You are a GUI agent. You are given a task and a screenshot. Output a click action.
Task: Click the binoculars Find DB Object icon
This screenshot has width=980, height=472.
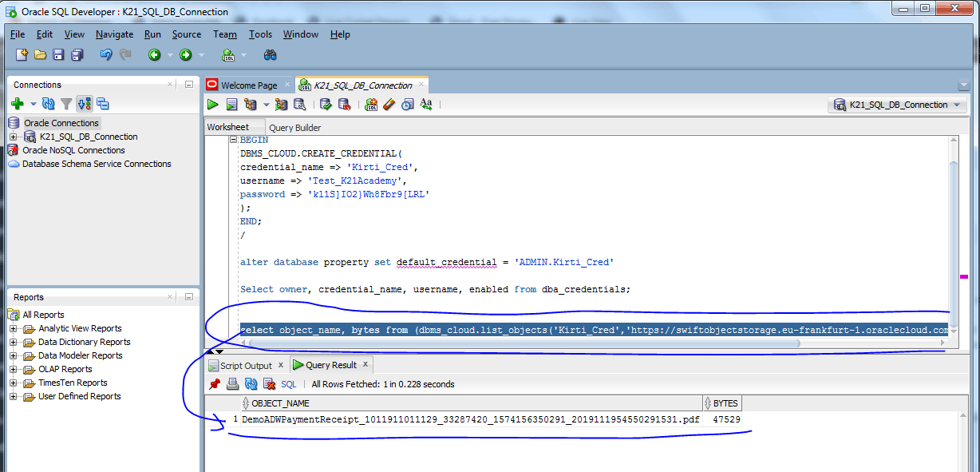coord(271,55)
